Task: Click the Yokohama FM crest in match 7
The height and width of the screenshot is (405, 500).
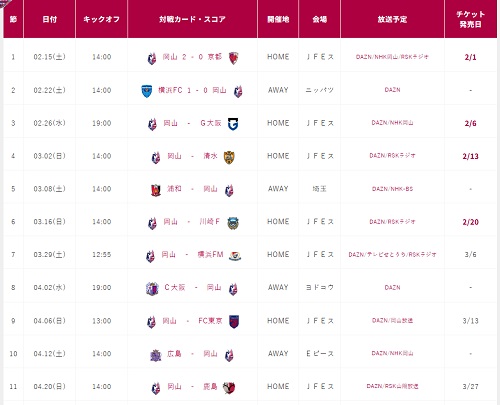Action: pos(235,256)
